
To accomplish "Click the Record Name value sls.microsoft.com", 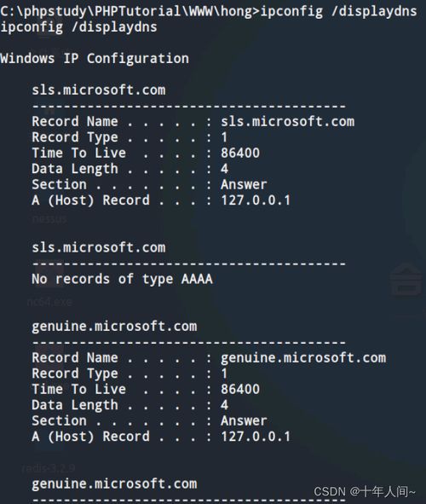I will [288, 121].
